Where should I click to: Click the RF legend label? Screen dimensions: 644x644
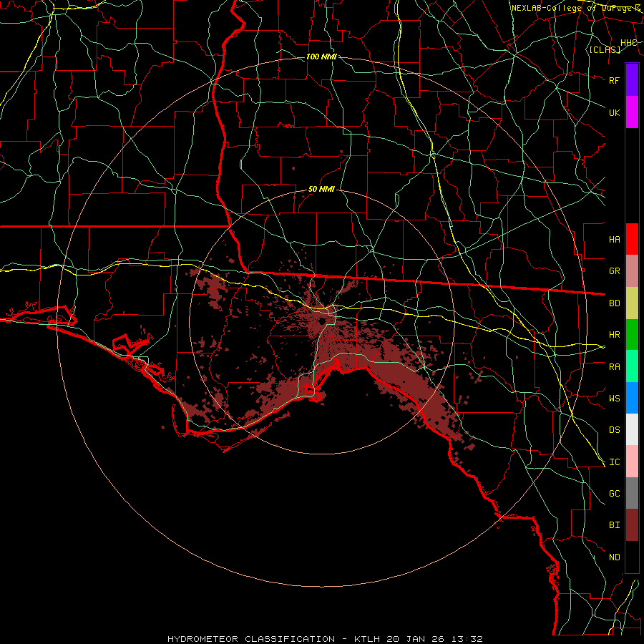(x=614, y=80)
